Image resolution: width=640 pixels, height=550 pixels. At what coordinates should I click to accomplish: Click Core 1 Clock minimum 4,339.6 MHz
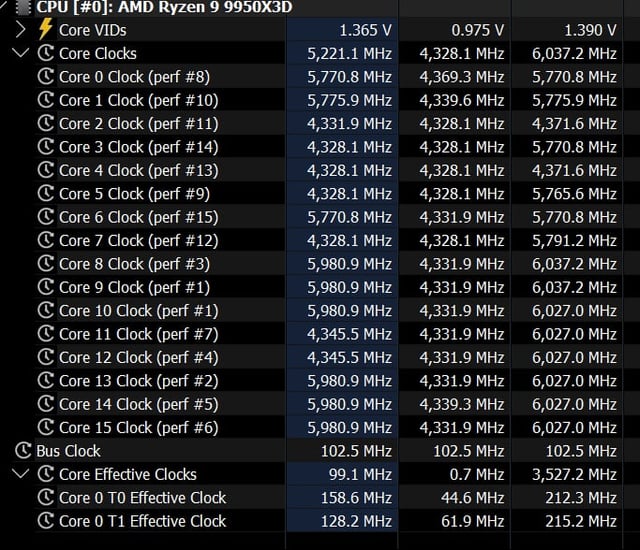pyautogui.click(x=462, y=100)
